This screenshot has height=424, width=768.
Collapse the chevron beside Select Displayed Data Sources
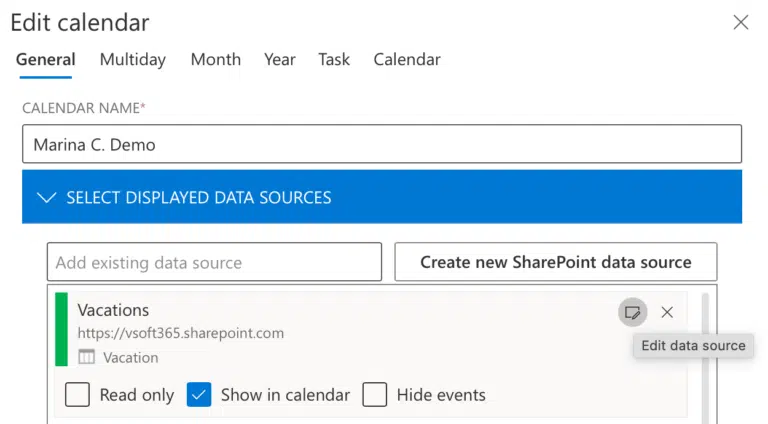tap(47, 197)
